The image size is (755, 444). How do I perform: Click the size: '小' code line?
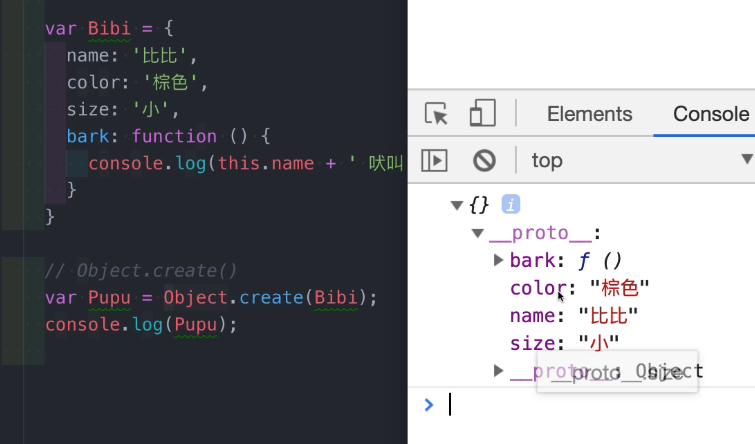123,110
